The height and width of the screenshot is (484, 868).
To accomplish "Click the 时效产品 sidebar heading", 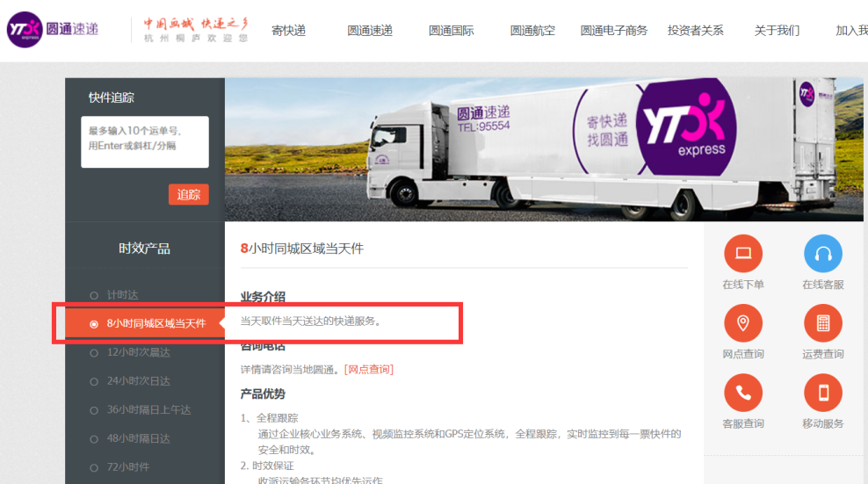I will [144, 248].
